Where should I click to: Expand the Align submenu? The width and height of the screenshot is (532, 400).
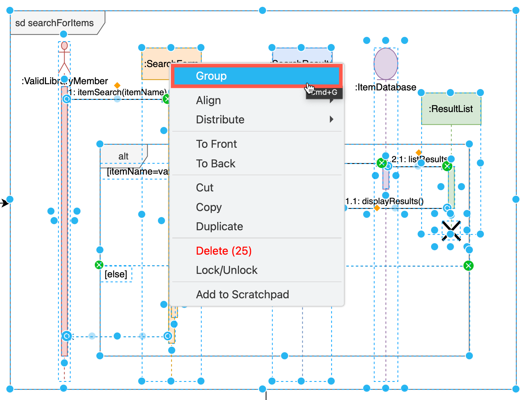click(208, 100)
